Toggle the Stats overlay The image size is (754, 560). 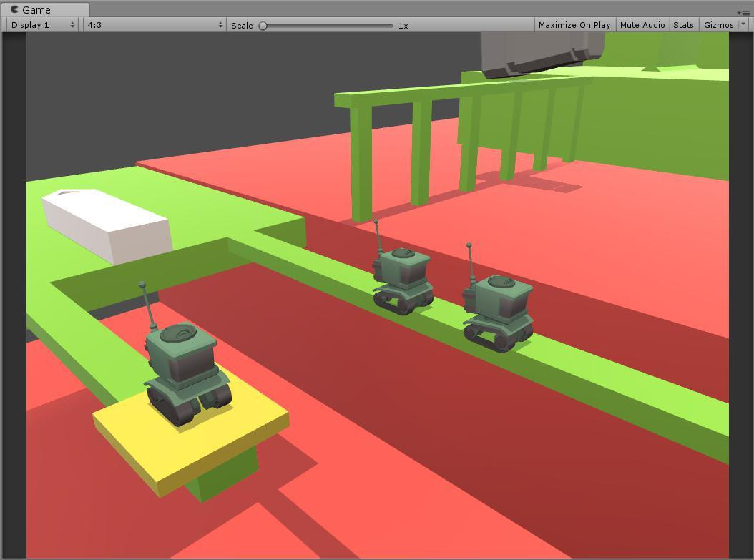pos(683,25)
